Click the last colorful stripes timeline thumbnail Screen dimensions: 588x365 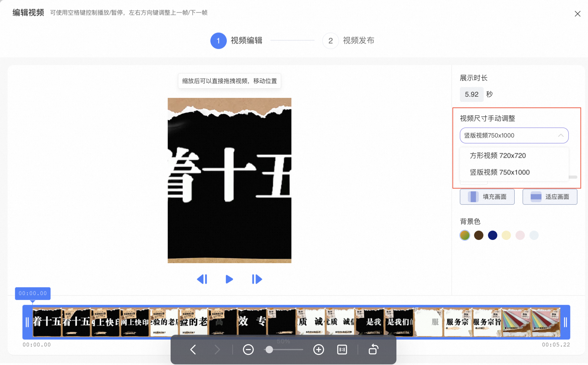tap(545, 322)
